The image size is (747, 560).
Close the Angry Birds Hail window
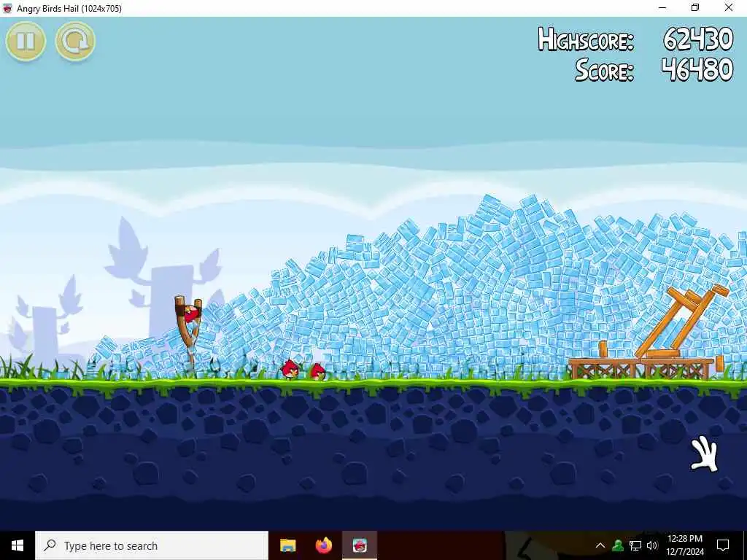729,7
